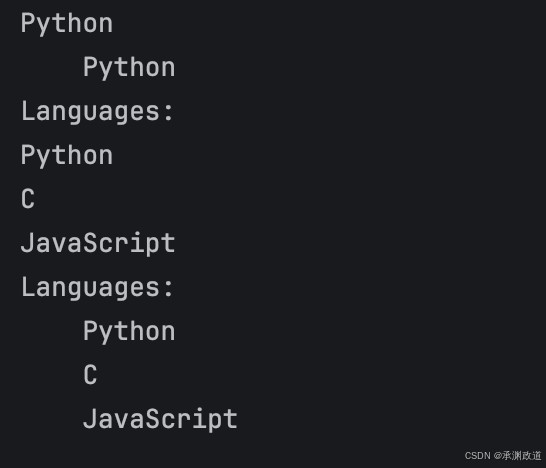Image resolution: width=546 pixels, height=468 pixels.
Task: Click the indented letter C output line
Action: 90,375
